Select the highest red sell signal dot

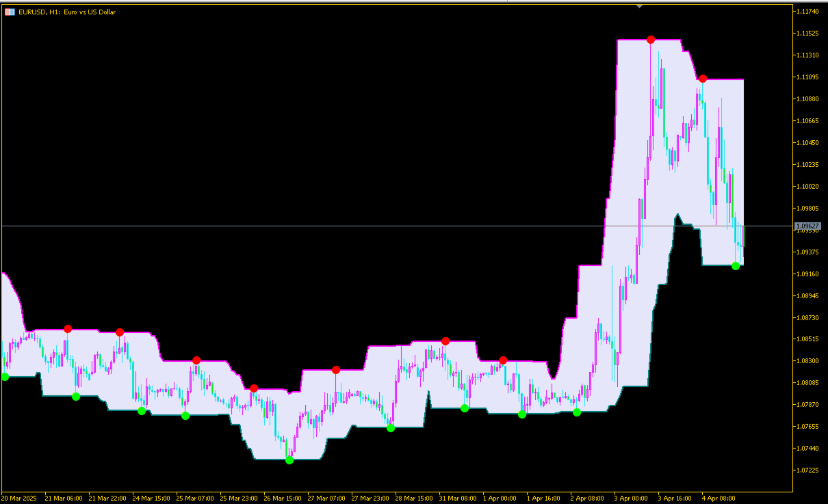(651, 39)
